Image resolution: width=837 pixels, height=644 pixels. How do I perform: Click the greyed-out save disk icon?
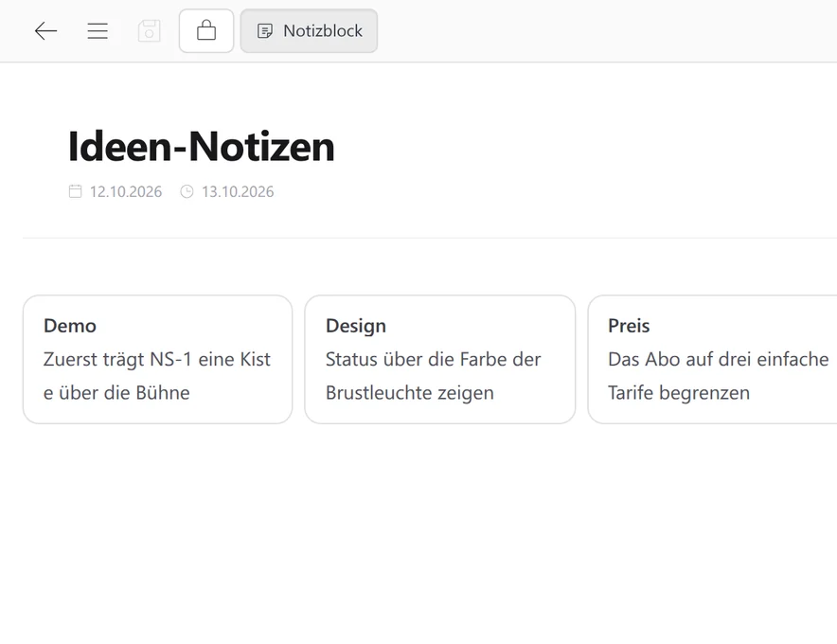click(x=149, y=31)
